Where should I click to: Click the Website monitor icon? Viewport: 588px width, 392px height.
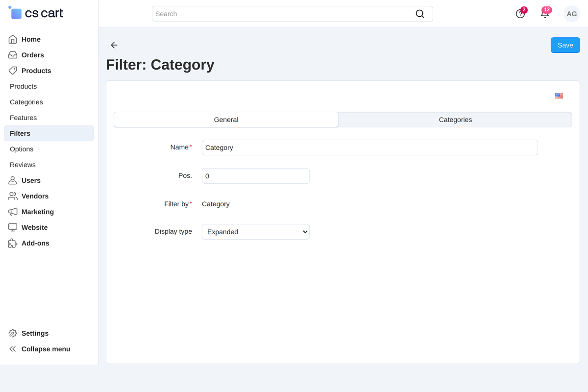[x=13, y=227]
